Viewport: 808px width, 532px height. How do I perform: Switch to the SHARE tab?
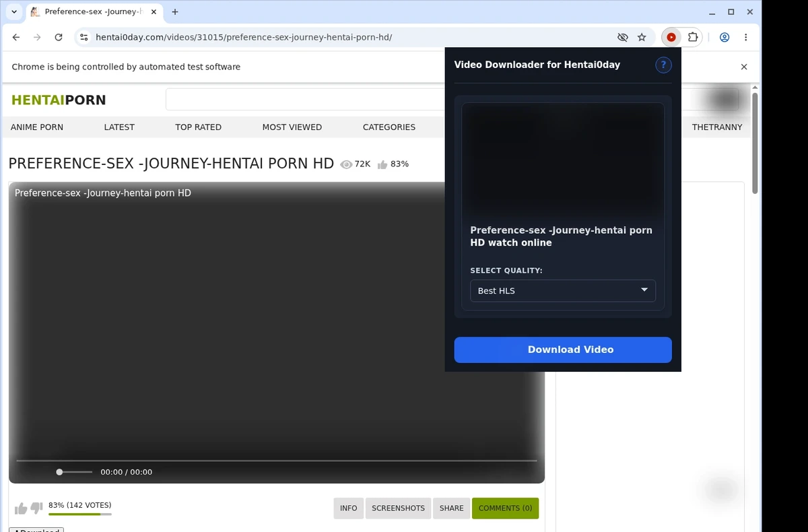point(451,508)
